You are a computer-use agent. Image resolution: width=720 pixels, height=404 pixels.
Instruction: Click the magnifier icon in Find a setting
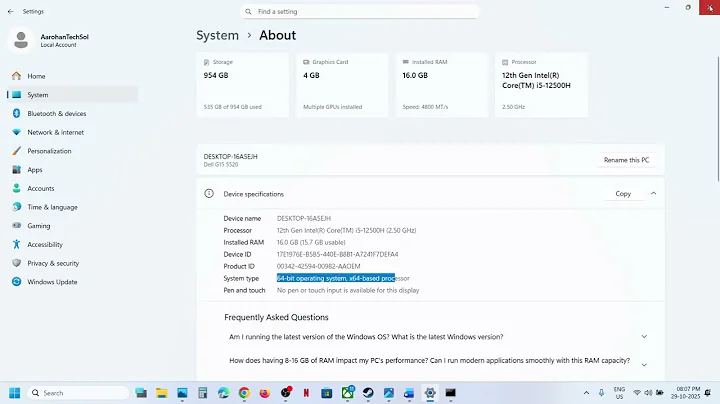click(248, 11)
